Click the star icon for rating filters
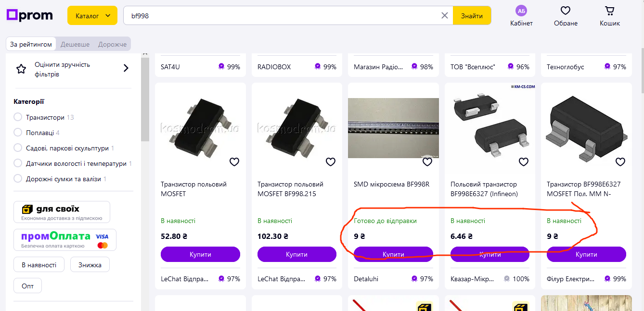The image size is (644, 311). 21,69
